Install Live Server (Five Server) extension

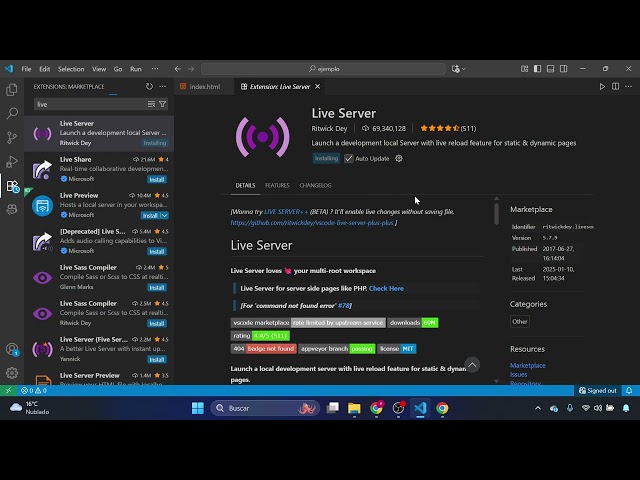click(157, 360)
